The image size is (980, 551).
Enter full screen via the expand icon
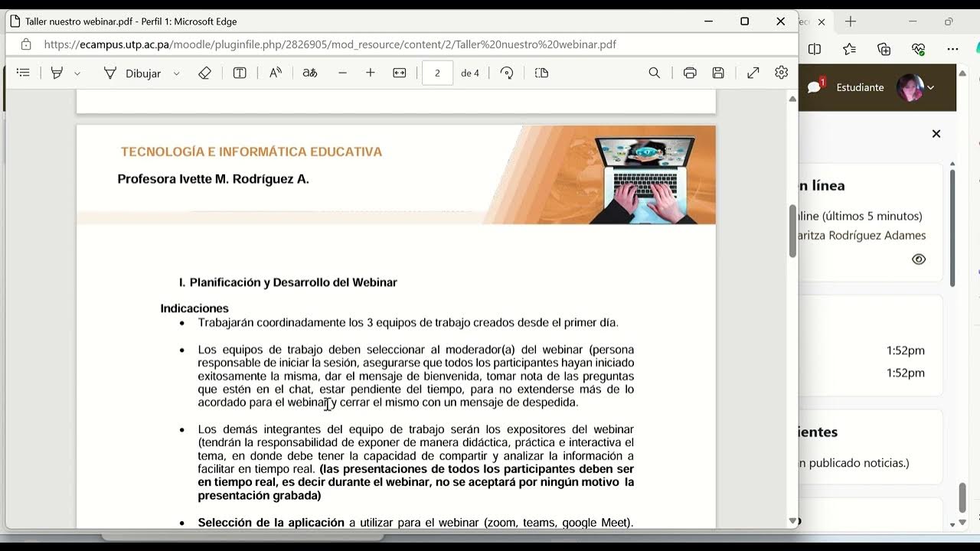tap(753, 73)
